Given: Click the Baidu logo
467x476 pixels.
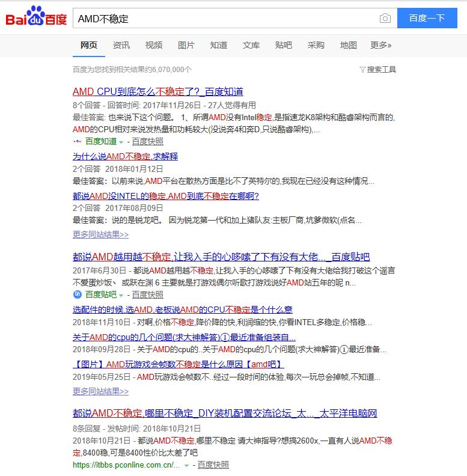Looking at the screenshot, I should (36, 16).
